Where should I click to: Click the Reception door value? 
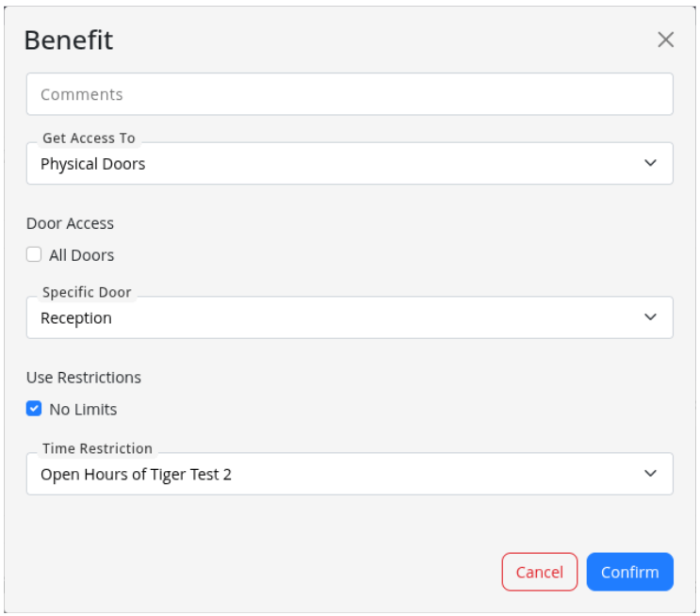tap(76, 318)
